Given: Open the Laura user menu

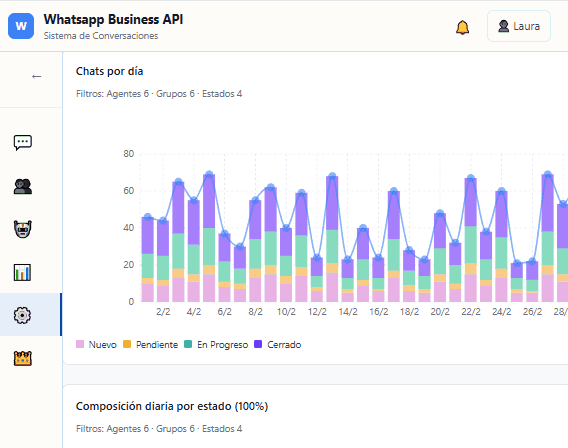Looking at the screenshot, I should [519, 26].
